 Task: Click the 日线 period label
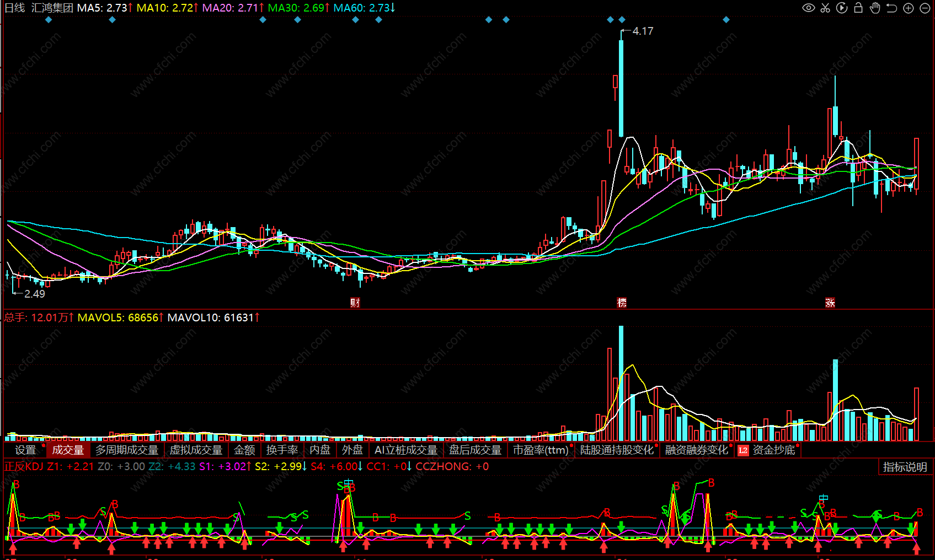coord(15,8)
